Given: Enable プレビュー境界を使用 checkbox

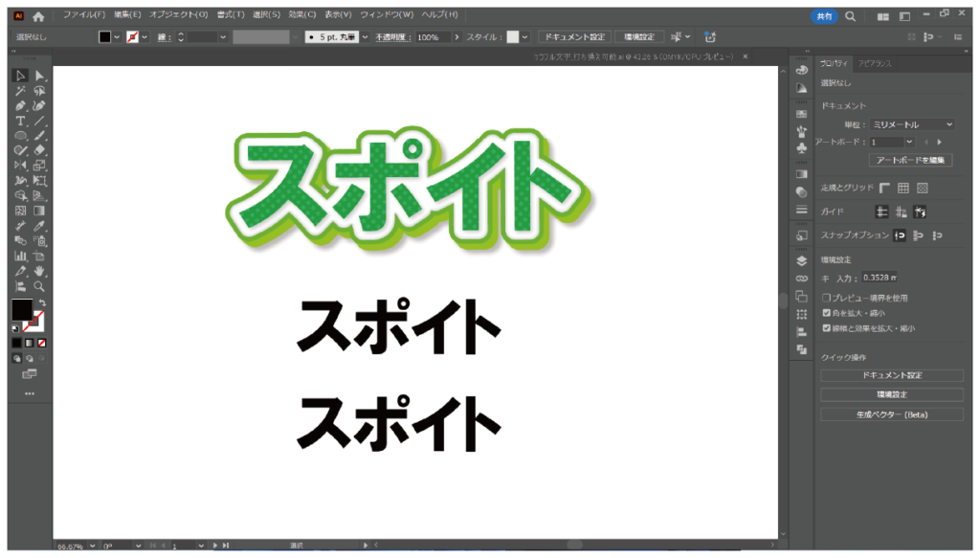Looking at the screenshot, I should pos(826,298).
